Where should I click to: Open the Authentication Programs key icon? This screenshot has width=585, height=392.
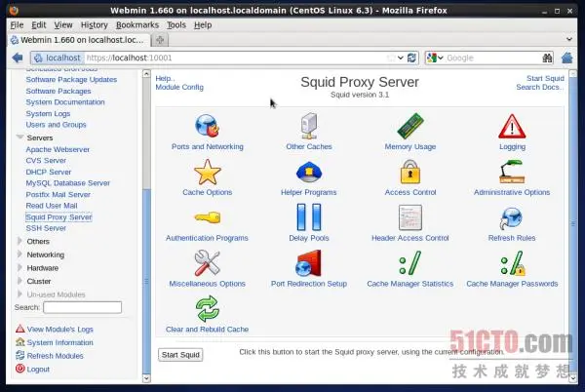(x=208, y=217)
